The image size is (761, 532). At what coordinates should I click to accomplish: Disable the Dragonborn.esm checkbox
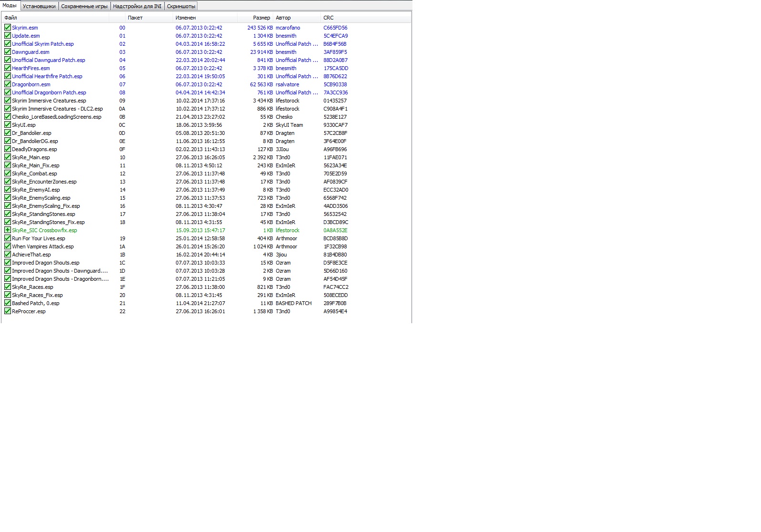coord(8,84)
